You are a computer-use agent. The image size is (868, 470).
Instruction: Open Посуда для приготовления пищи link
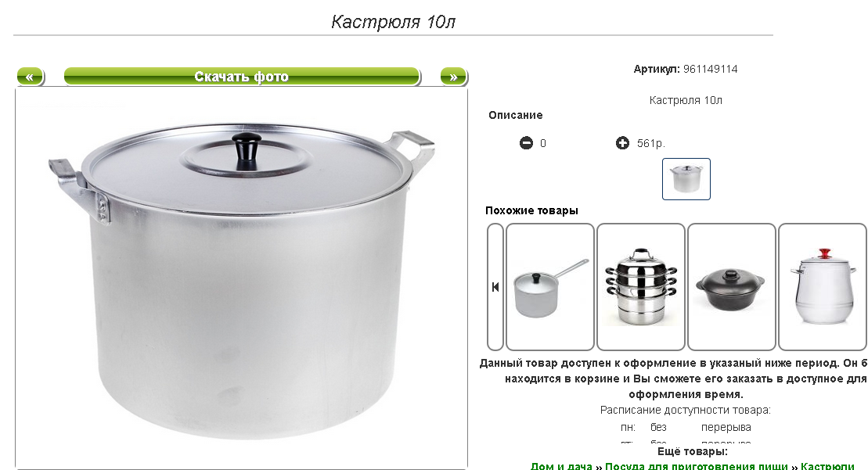697,466
